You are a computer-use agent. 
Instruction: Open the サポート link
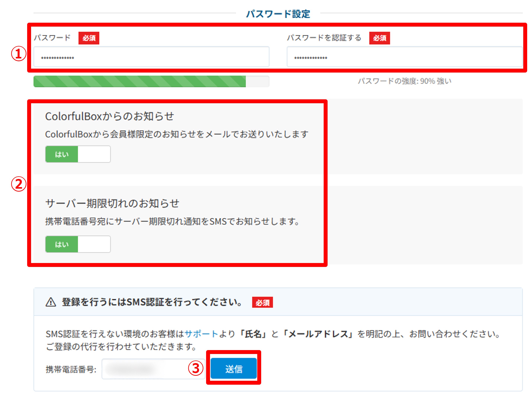201,334
